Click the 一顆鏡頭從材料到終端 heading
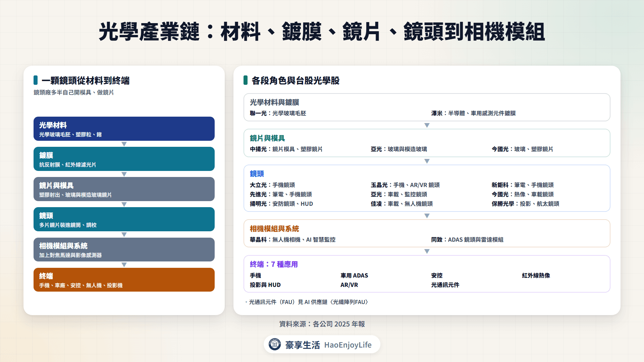Image resolution: width=644 pixels, height=362 pixels. [x=86, y=80]
